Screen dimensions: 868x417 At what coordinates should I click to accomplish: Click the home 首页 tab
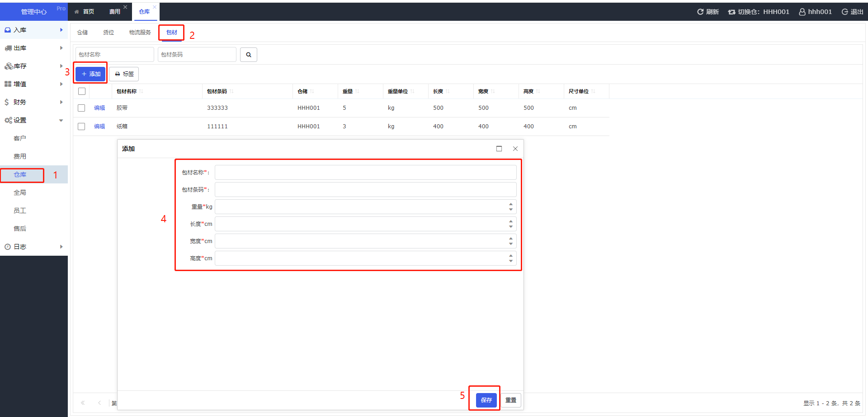coord(85,12)
